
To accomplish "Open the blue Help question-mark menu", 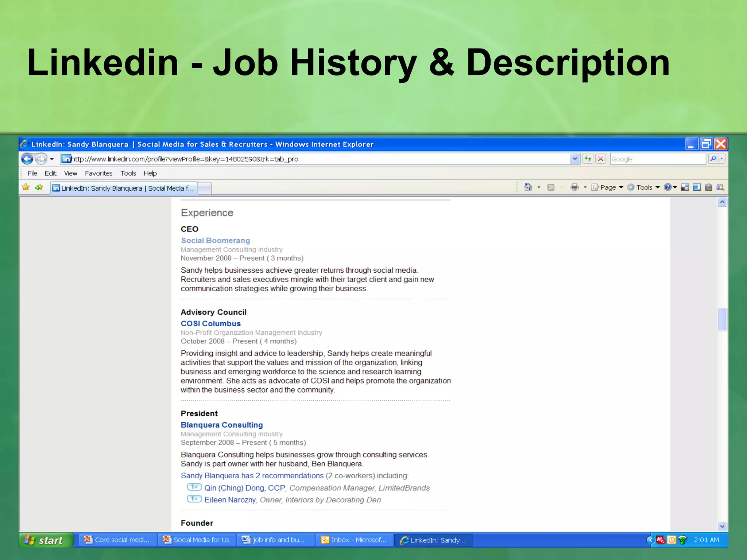I will click(x=670, y=187).
